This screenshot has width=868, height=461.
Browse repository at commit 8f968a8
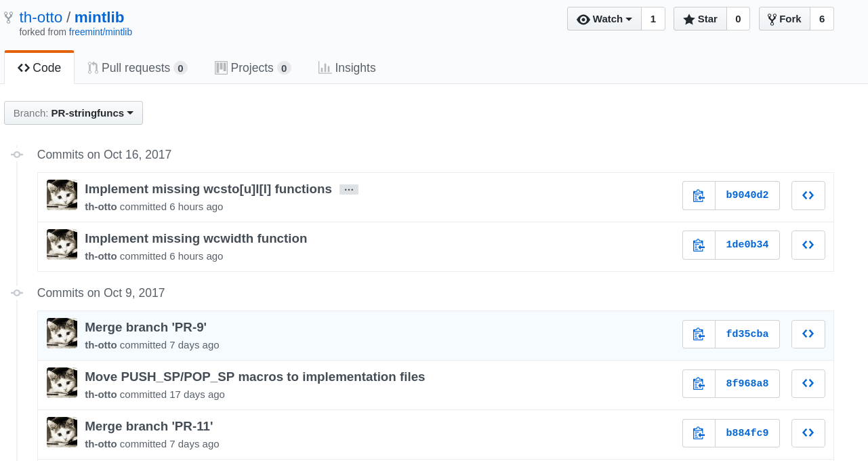(808, 384)
